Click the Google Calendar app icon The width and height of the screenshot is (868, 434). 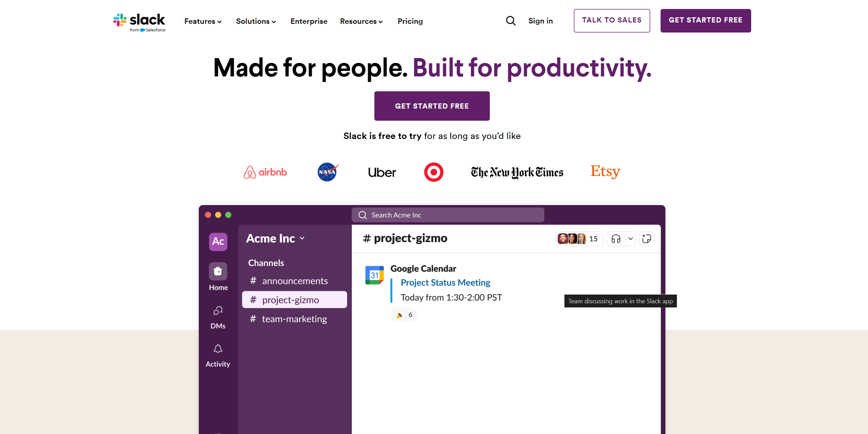tap(374, 275)
